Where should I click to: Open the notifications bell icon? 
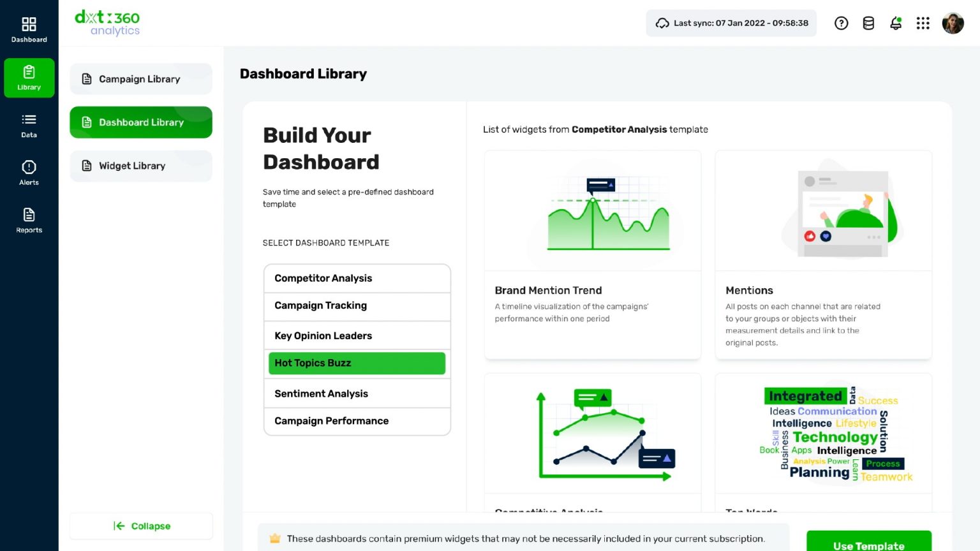click(x=896, y=24)
